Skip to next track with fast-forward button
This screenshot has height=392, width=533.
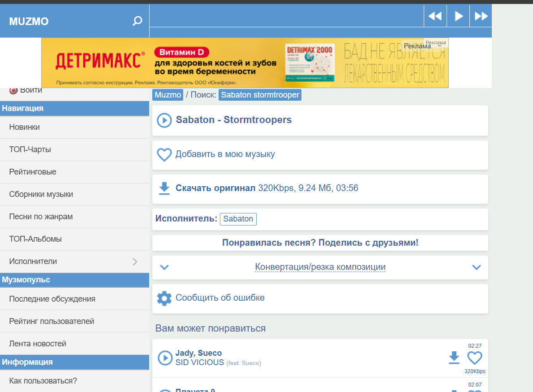tap(481, 16)
